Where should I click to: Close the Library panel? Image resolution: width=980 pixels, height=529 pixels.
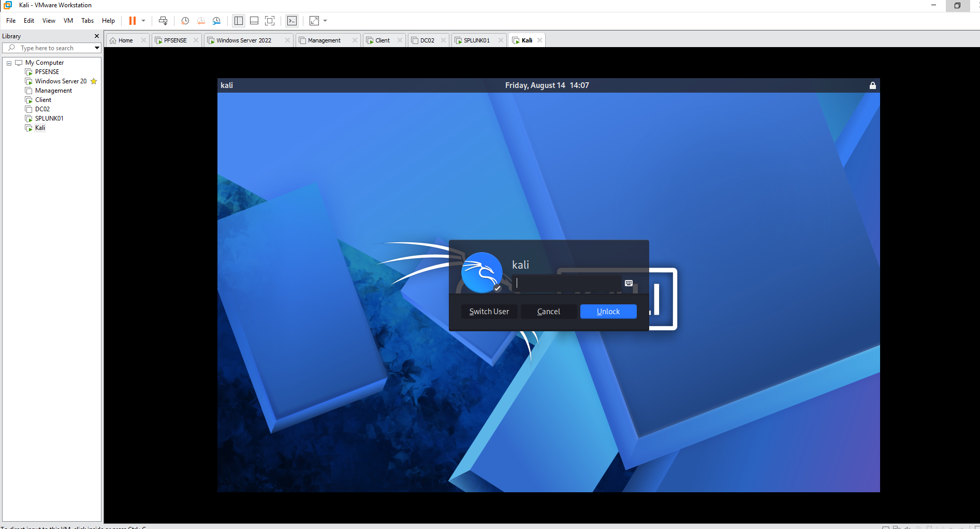tap(96, 36)
